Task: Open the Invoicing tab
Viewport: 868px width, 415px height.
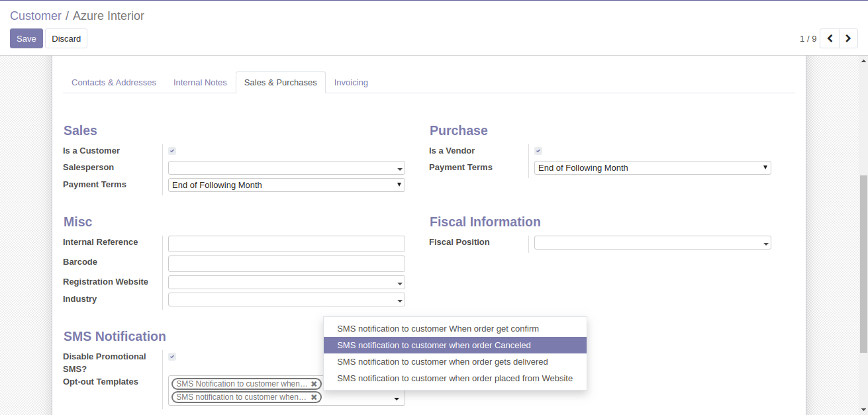Action: tap(351, 83)
